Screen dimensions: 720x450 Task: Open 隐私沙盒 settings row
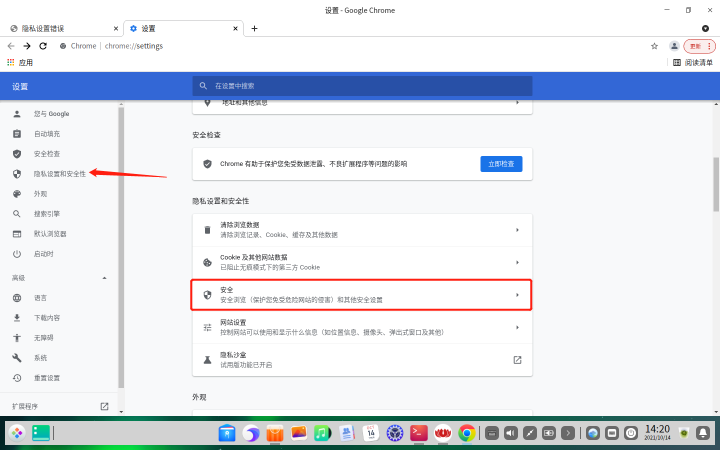[x=362, y=360]
